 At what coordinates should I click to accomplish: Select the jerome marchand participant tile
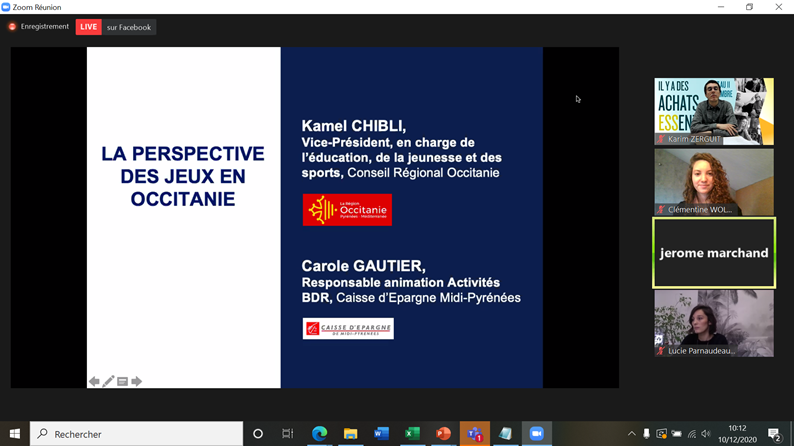pos(714,253)
